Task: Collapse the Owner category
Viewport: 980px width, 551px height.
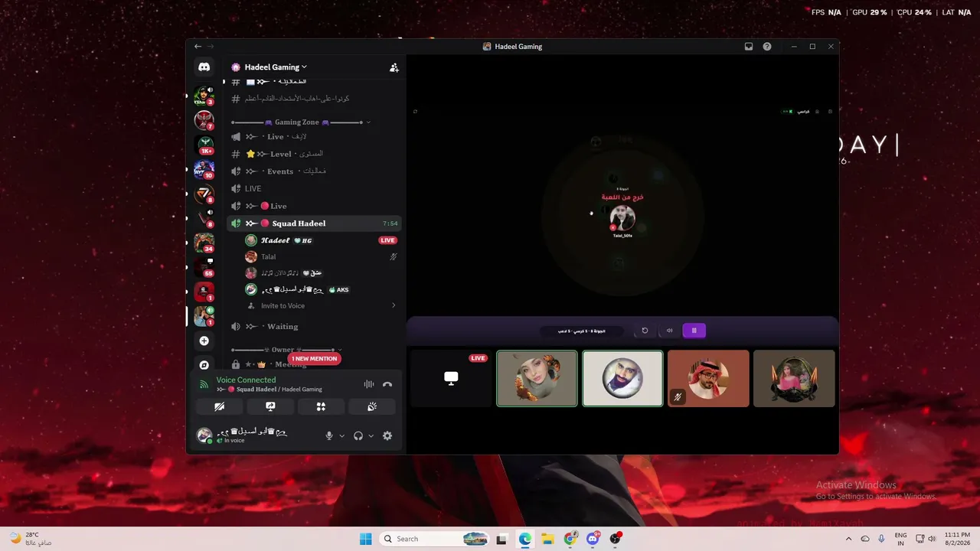Action: pos(286,350)
